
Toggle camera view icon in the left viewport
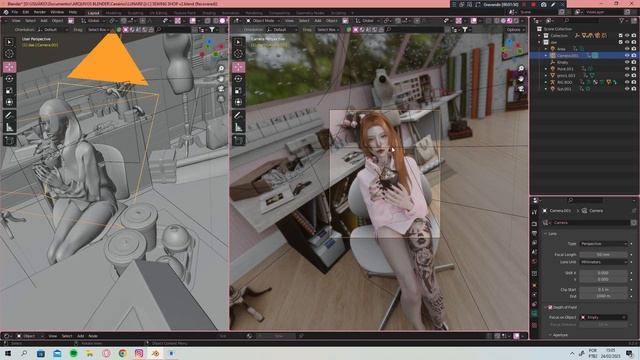pyautogui.click(x=221, y=89)
